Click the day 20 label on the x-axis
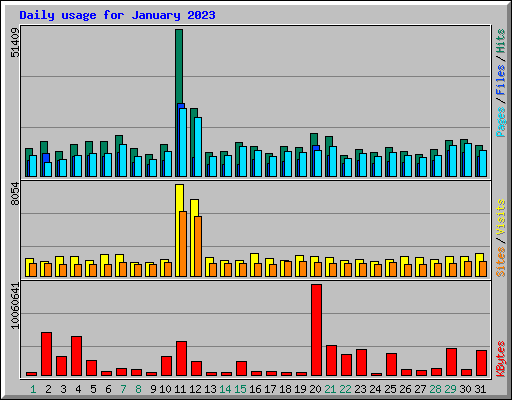The image size is (512, 400). [315, 389]
